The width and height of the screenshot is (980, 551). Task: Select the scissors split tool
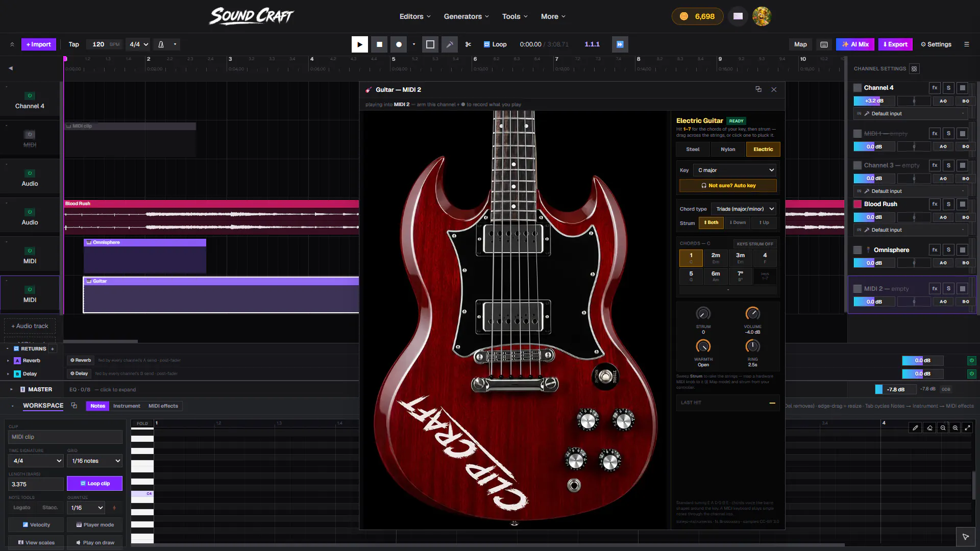coord(468,44)
